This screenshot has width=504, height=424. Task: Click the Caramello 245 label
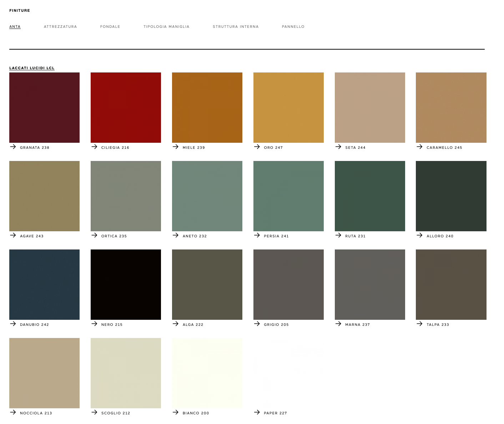(x=444, y=148)
